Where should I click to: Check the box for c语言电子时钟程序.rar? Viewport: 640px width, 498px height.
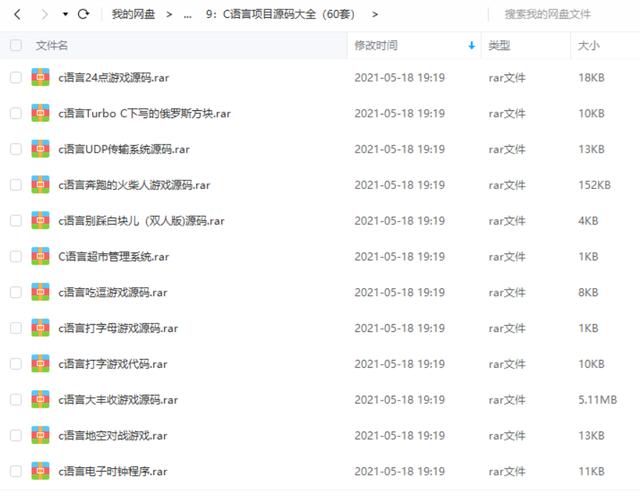pos(16,471)
